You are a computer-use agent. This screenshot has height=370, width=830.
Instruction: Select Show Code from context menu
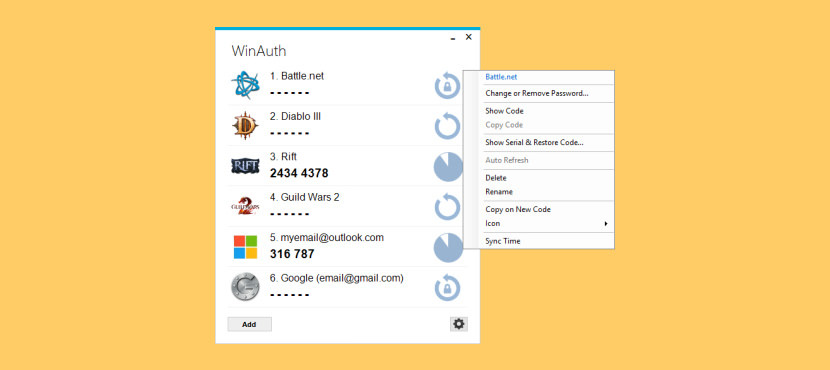point(504,111)
